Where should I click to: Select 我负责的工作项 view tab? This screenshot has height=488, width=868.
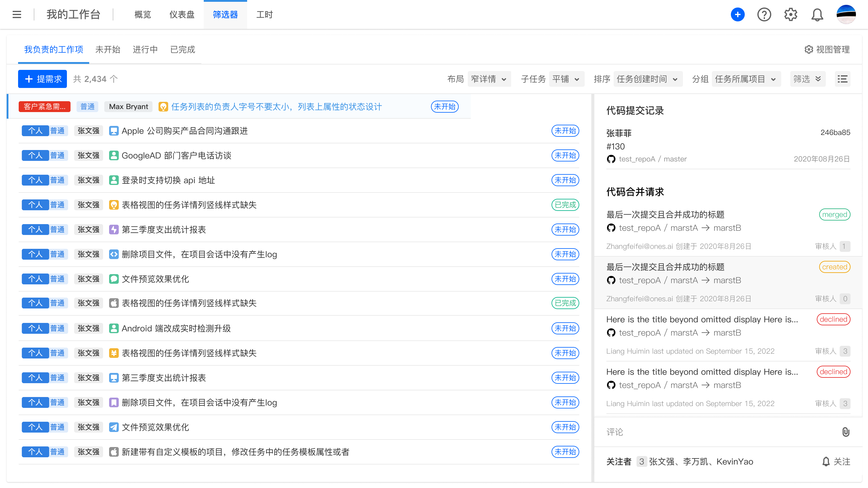point(54,50)
